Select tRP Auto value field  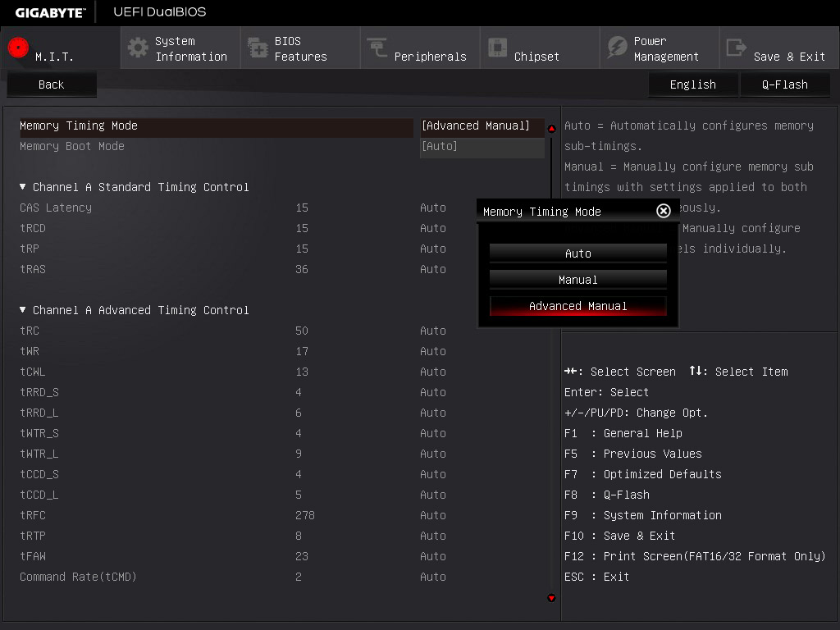[x=433, y=249]
